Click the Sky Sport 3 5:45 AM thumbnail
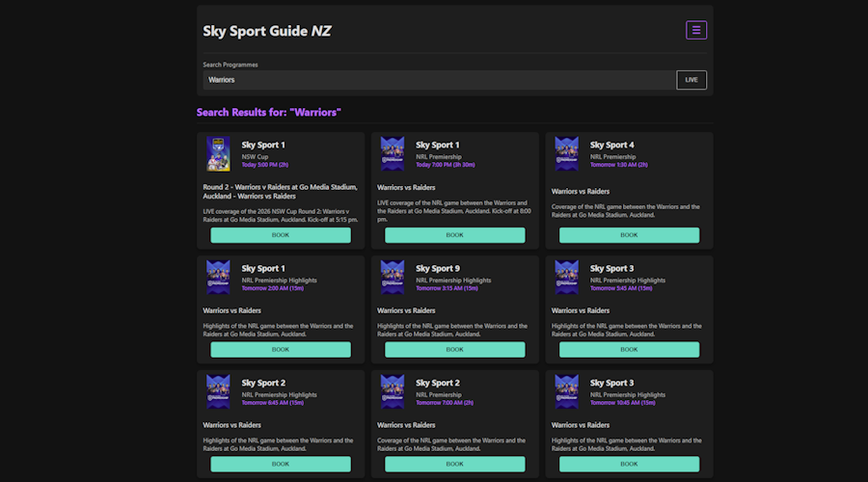 click(567, 278)
